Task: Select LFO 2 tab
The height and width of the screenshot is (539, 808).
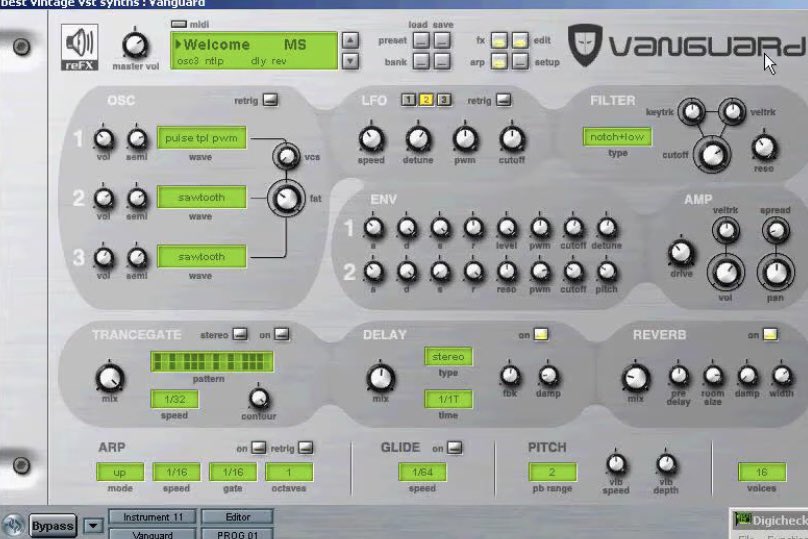Action: point(426,99)
